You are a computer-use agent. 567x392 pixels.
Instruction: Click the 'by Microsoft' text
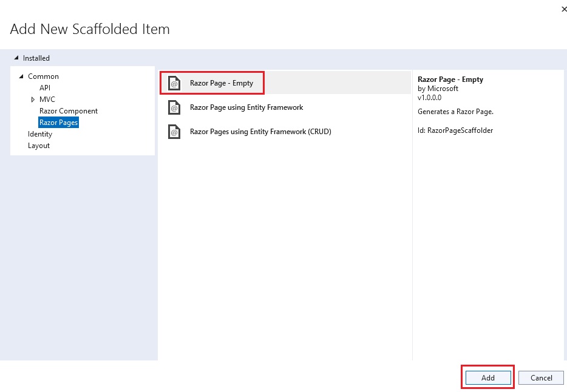438,89
